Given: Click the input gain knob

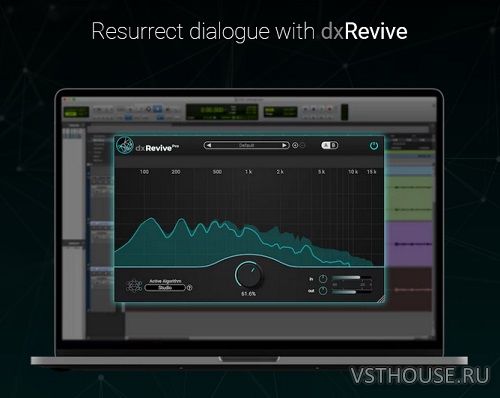Looking at the screenshot, I should (323, 279).
